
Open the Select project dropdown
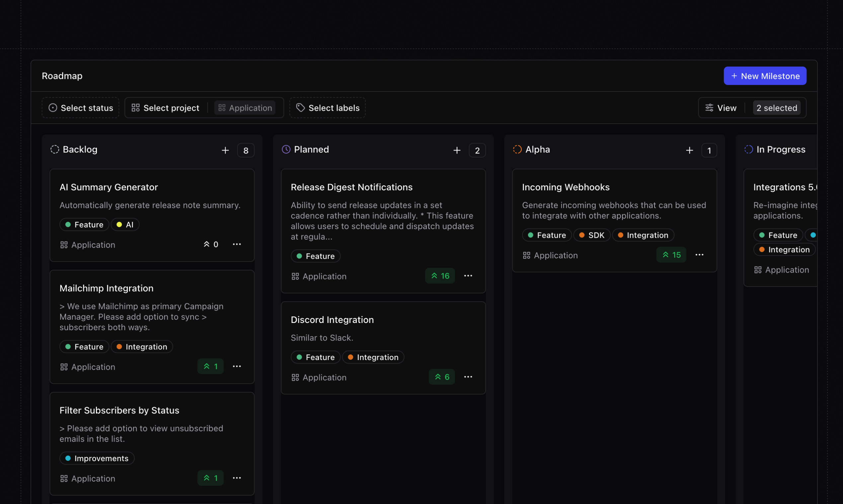pos(165,108)
